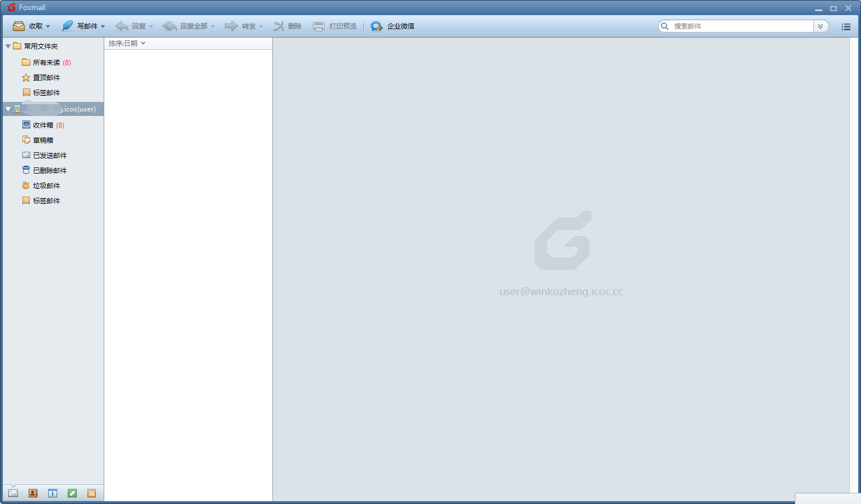Open the dropdown arrow beside 回复
This screenshot has width=861, height=504.
151,27
